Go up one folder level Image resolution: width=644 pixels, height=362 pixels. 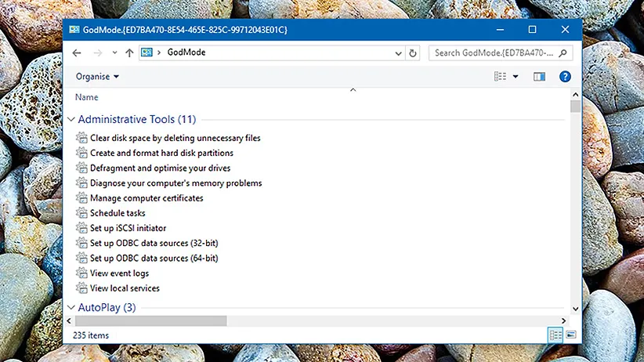(x=129, y=52)
